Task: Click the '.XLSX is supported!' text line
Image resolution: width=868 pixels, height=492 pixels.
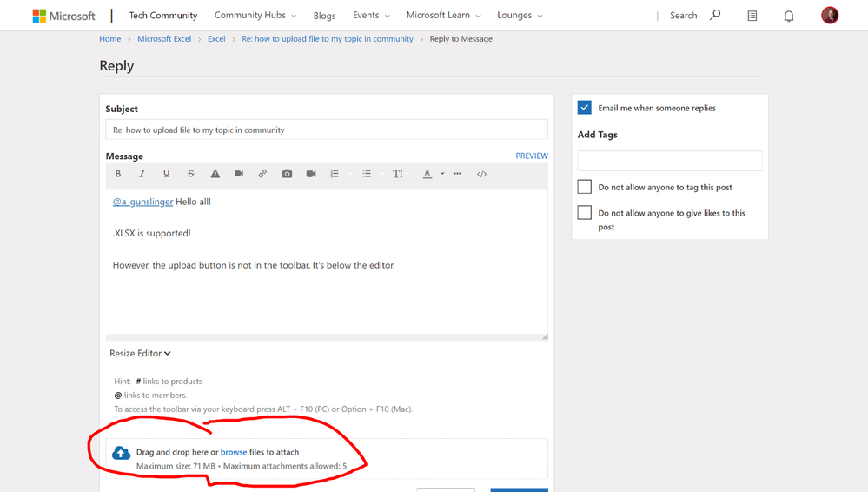Action: [152, 233]
